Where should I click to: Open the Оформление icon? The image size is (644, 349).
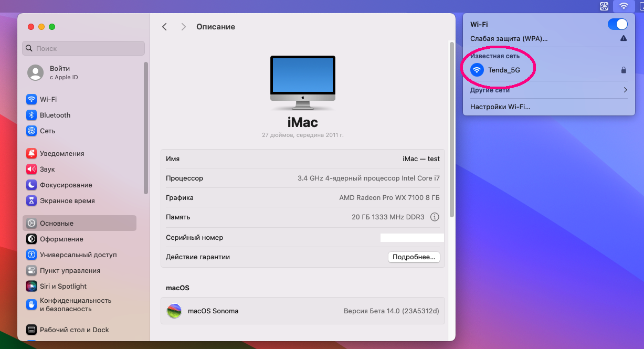tap(31, 239)
